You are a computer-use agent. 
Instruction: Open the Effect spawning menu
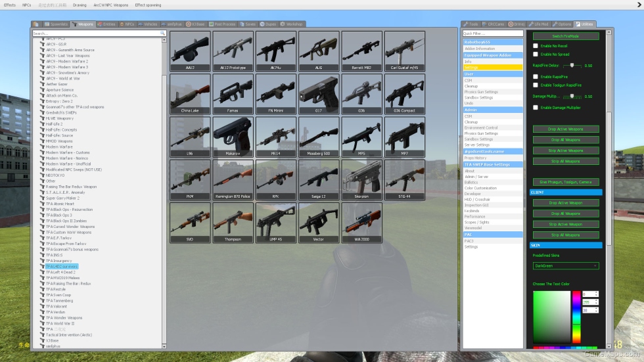click(x=148, y=5)
